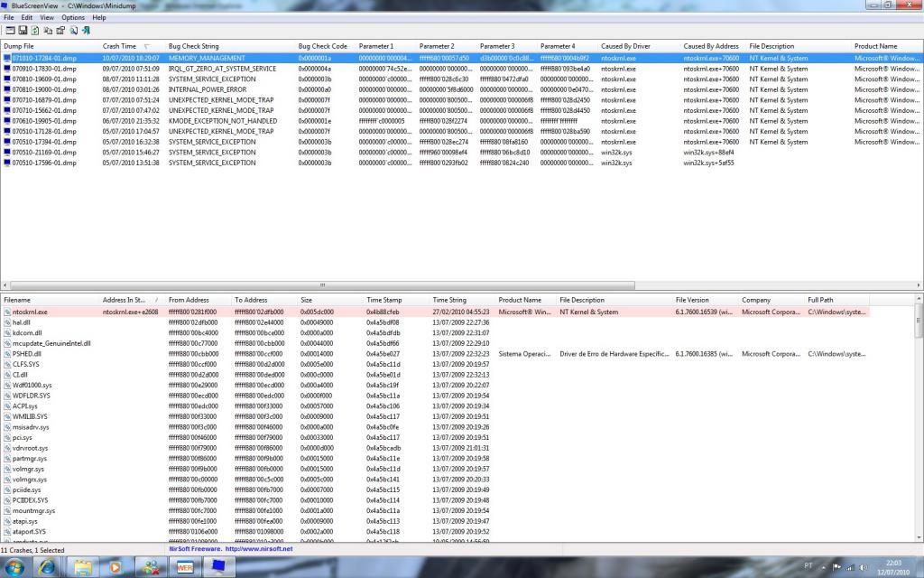Click the upper pane horizontal scrollbar thumb

tap(322, 285)
